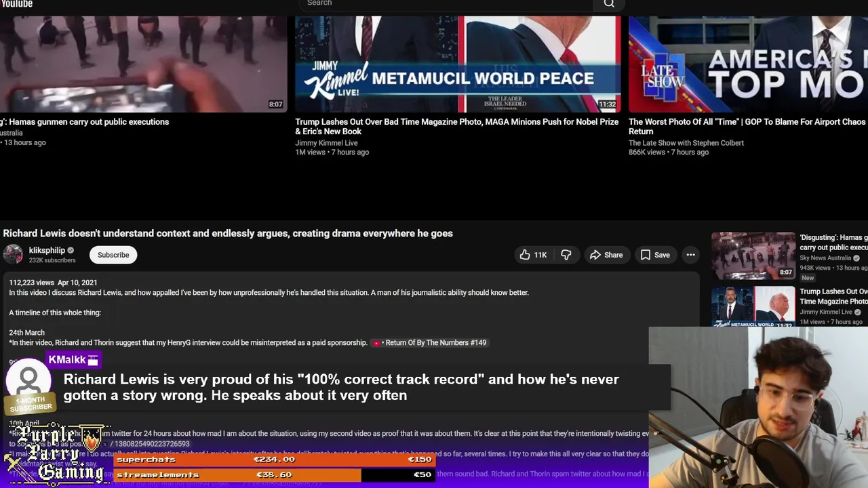Open sidebar 'Trump Lashes Out Over Time Magazine' title

pos(833,296)
